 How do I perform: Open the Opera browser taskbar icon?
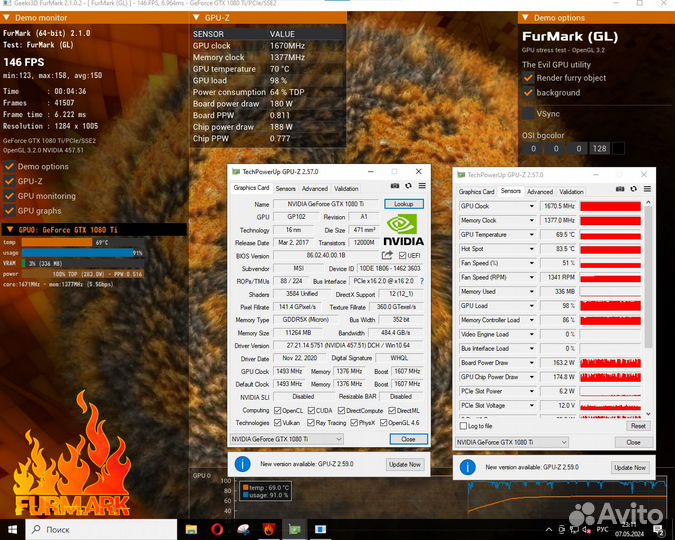click(x=217, y=529)
